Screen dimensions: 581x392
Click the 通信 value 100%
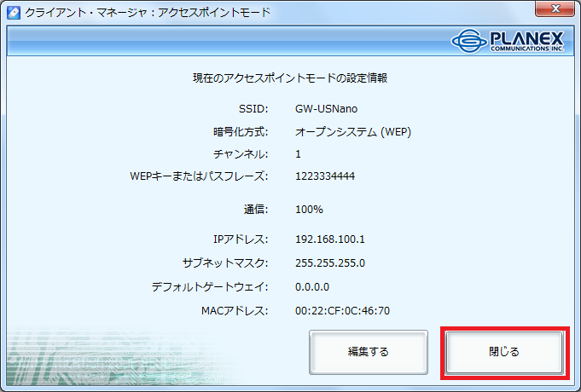click(309, 209)
